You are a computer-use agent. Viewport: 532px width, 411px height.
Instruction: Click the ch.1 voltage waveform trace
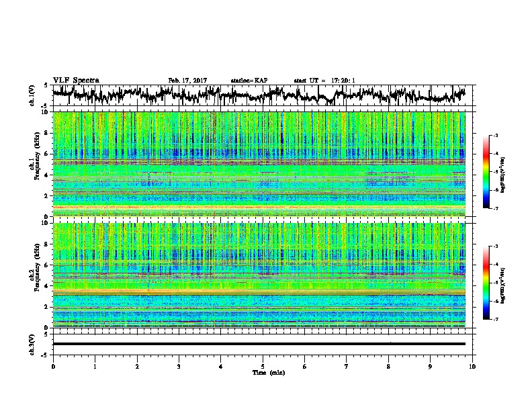pos(259,95)
